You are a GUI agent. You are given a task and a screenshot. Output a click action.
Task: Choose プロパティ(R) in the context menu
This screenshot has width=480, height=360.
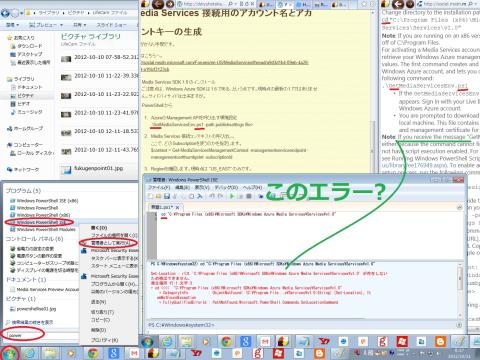104,340
